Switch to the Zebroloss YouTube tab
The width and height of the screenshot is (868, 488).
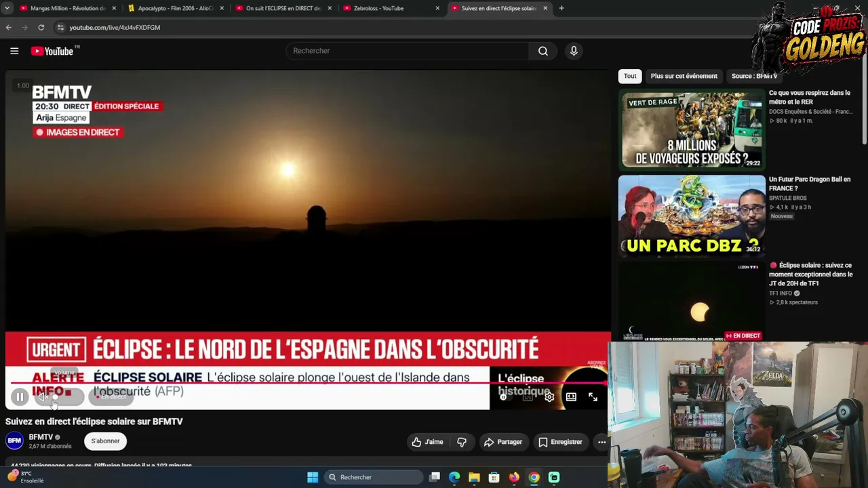[x=391, y=8]
